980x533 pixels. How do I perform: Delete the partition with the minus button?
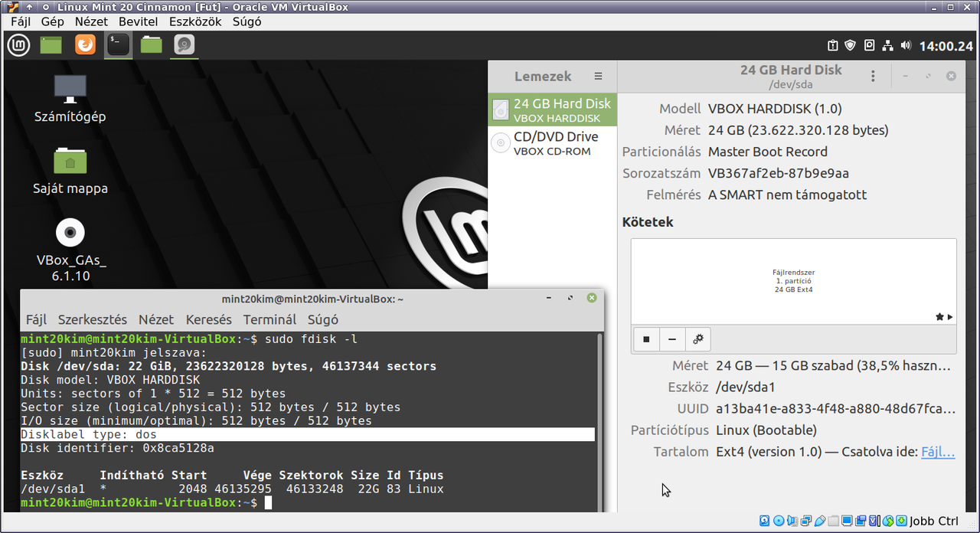(x=672, y=338)
